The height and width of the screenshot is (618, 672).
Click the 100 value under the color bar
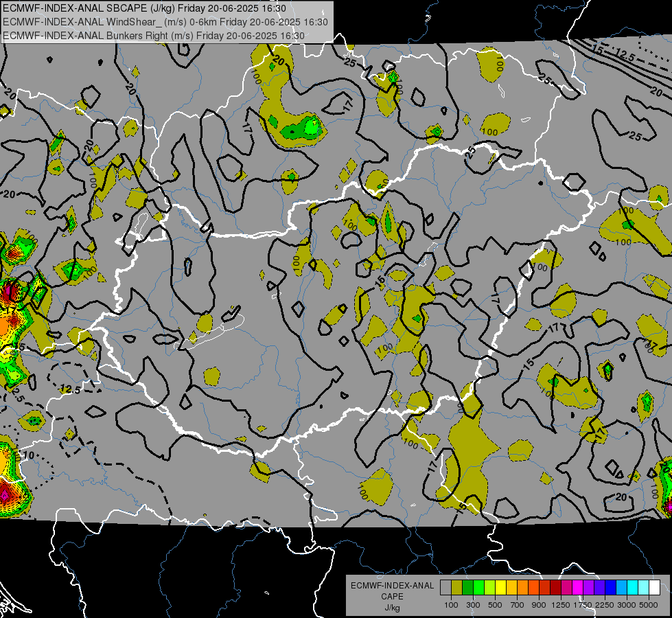click(x=451, y=605)
